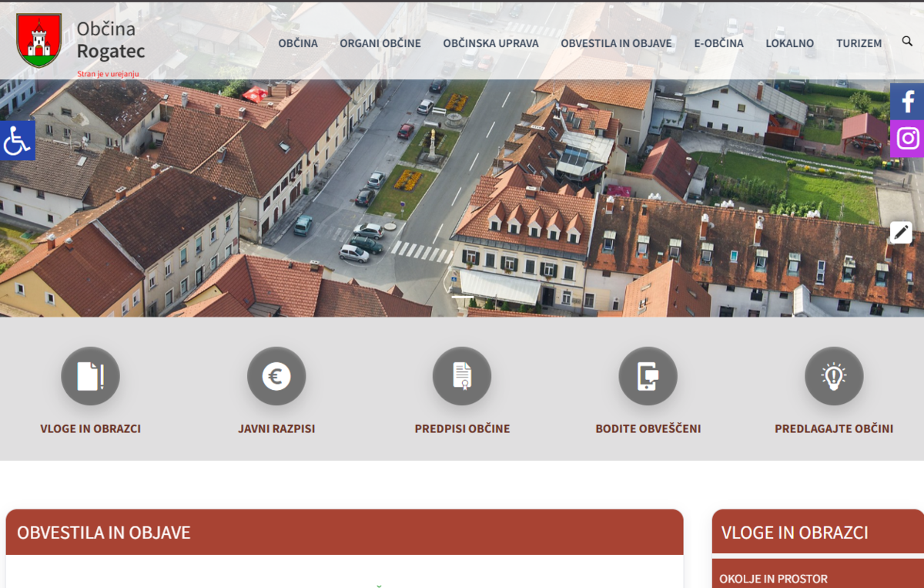Click the pencil edit icon on the banner
Screen dimensions: 924x588
pyautogui.click(x=899, y=232)
